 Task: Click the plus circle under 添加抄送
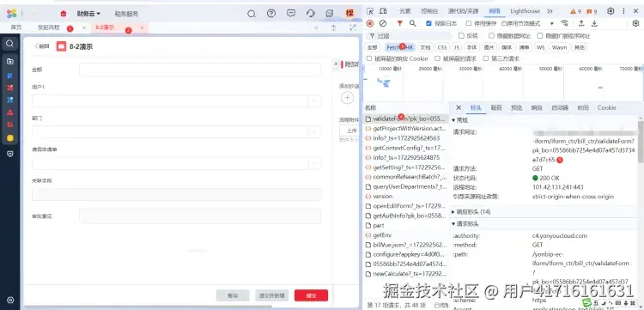coord(348,98)
